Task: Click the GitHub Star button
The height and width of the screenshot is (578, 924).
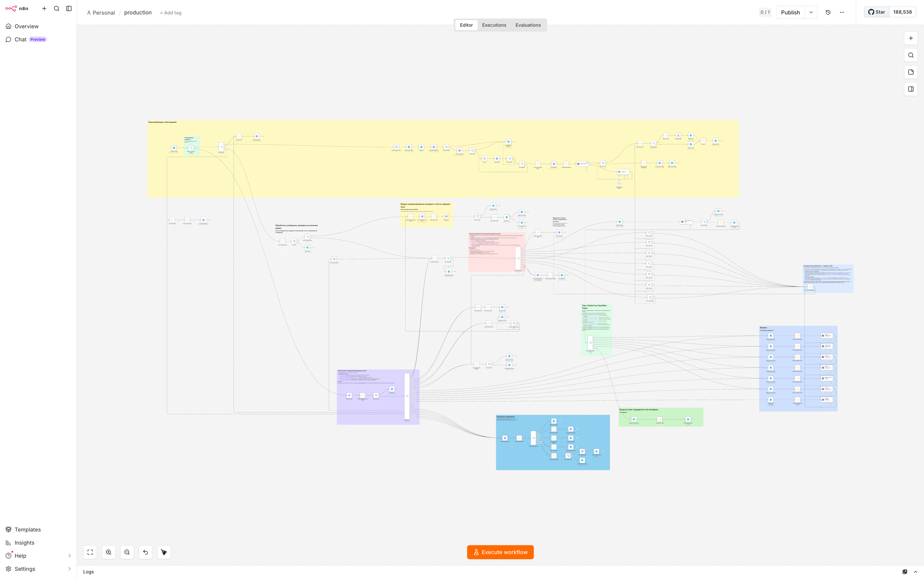Action: click(x=877, y=12)
